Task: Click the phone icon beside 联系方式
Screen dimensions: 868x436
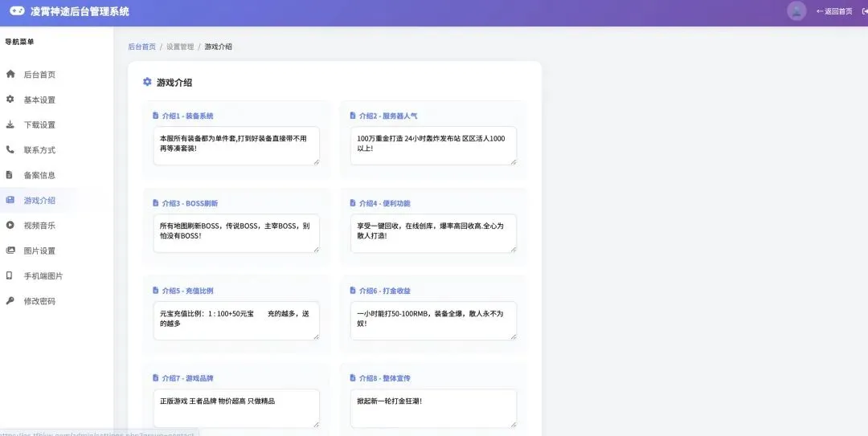Action: (x=10, y=149)
